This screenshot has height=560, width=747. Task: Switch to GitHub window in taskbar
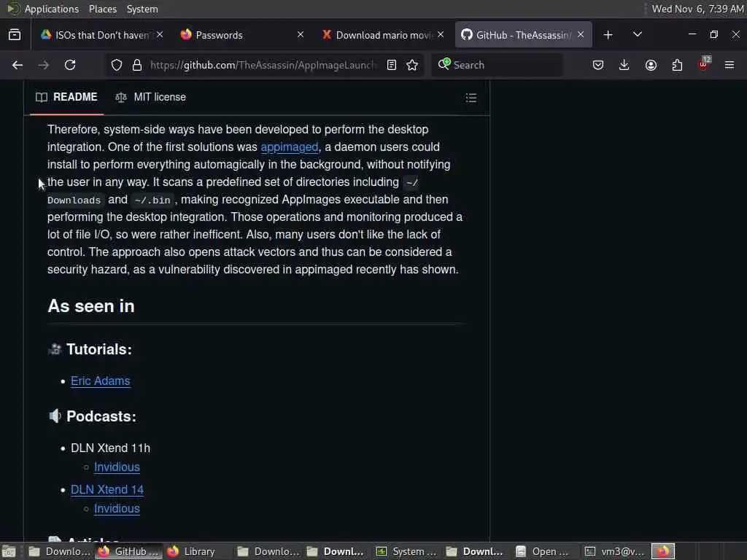(x=129, y=551)
